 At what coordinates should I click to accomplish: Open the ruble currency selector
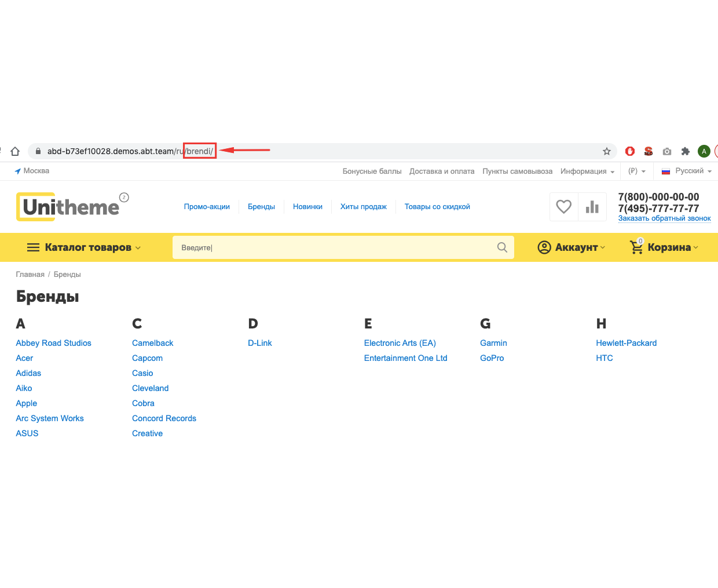pos(636,171)
